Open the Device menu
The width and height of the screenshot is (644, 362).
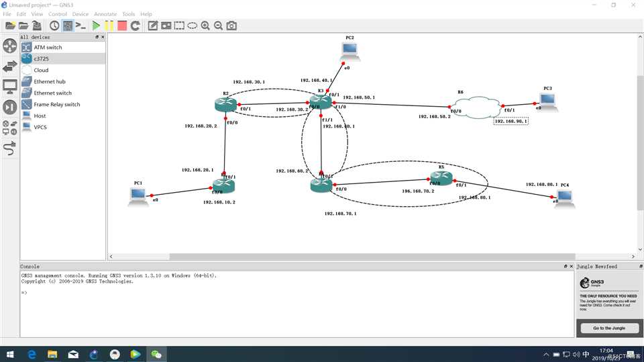pyautogui.click(x=80, y=14)
